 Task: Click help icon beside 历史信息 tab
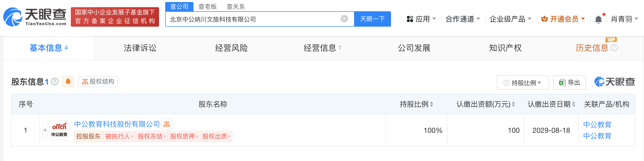(614, 48)
